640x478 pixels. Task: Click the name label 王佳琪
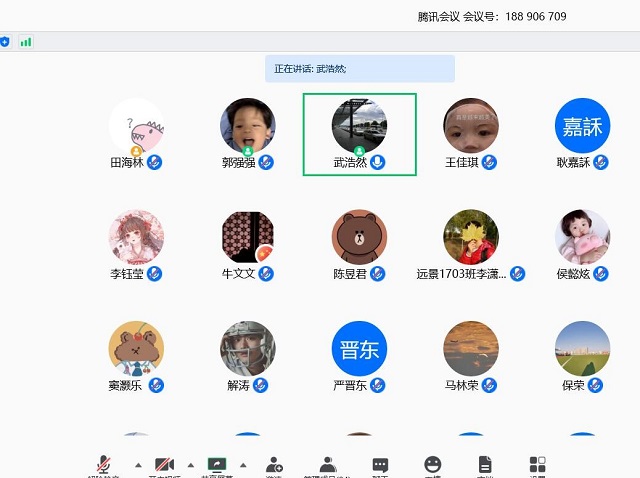462,162
